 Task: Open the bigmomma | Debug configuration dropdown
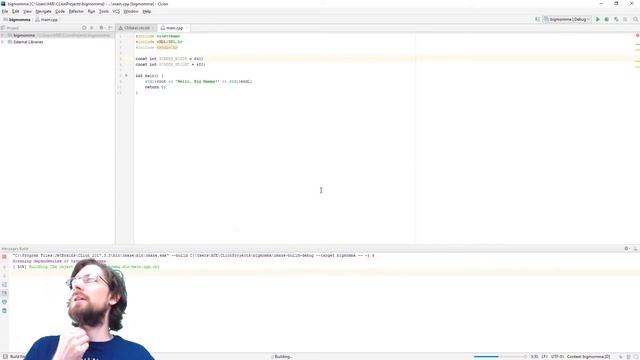coord(567,19)
